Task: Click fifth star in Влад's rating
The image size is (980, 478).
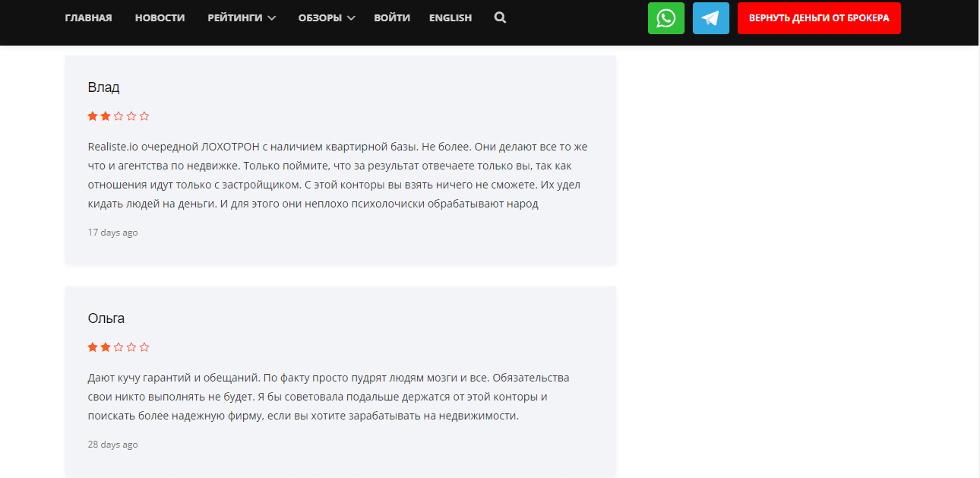Action: click(x=144, y=116)
